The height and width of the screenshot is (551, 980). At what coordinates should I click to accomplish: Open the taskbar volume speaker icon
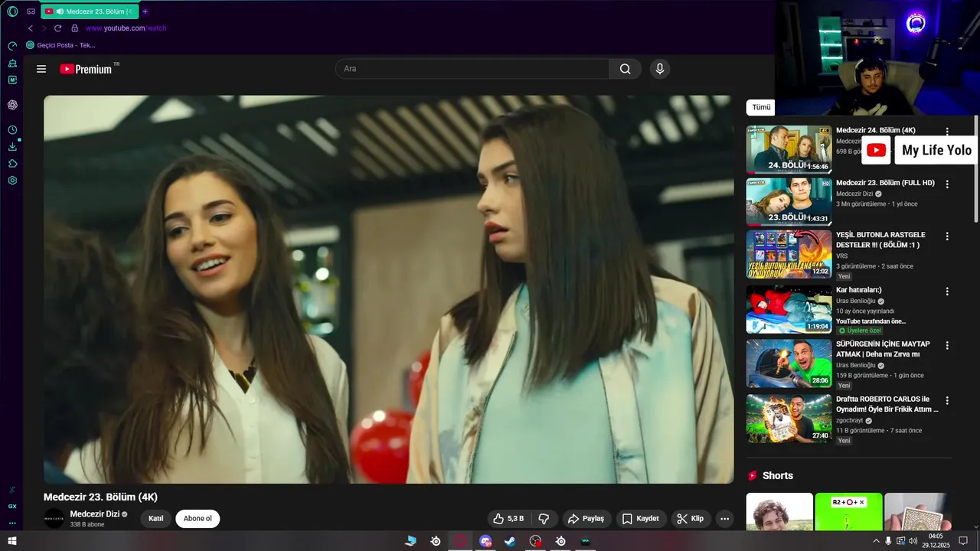[x=913, y=541]
